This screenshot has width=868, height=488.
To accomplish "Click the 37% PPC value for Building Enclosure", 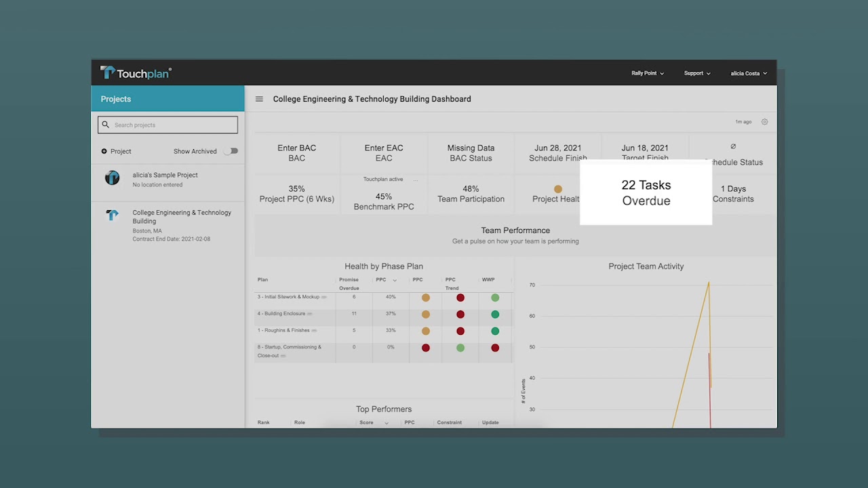I will [x=391, y=314].
